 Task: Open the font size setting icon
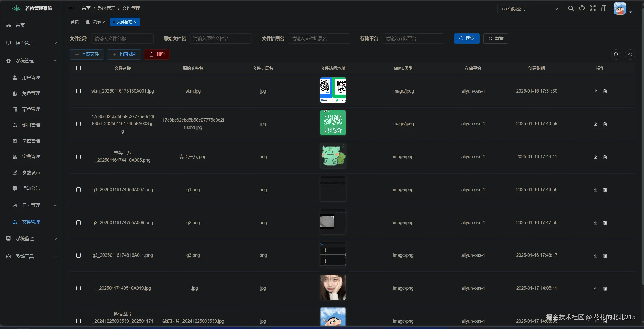[603, 8]
